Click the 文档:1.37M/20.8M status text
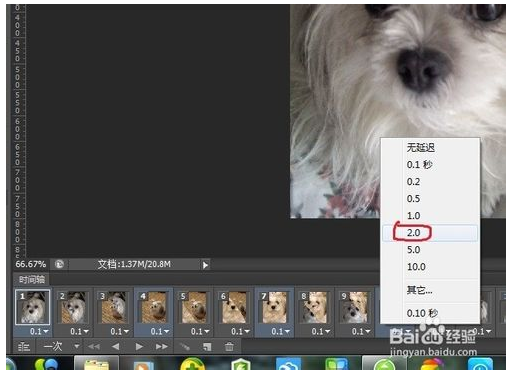Viewport: 517px width, 374px height. (x=134, y=264)
